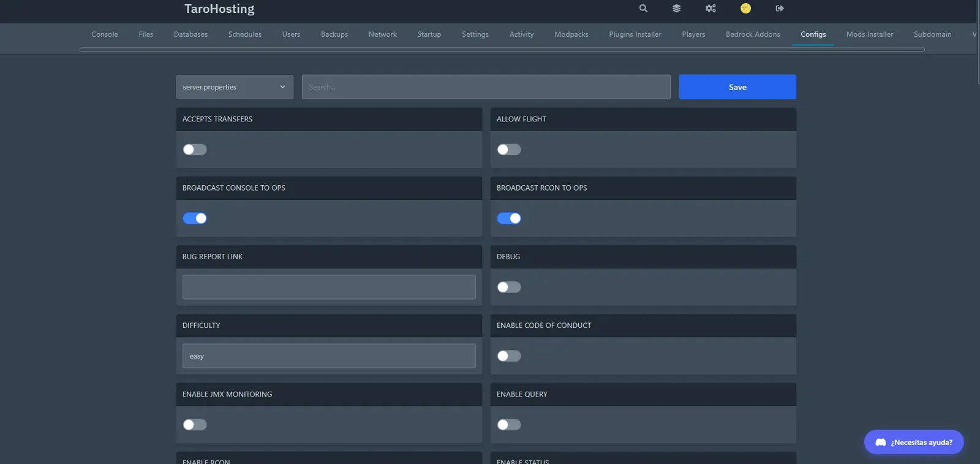
Task: Click the ENABLE CODE OF CONDUCT heading
Action: [x=544, y=325]
